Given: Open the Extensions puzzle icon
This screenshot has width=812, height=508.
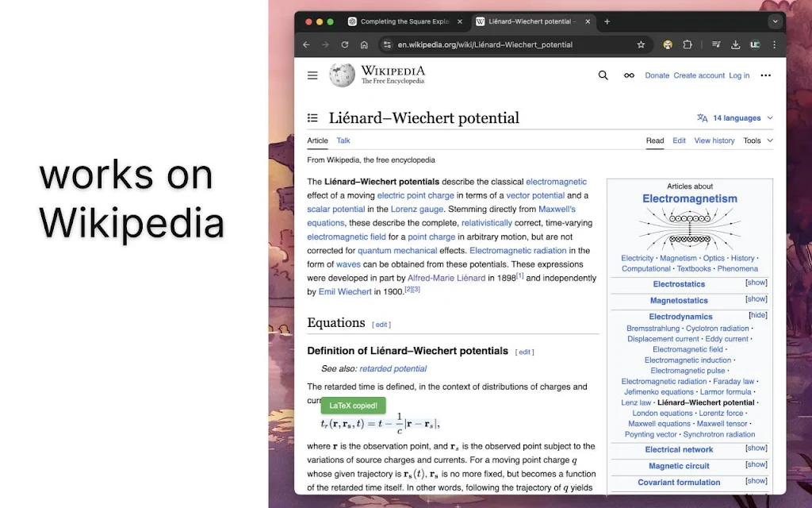Looking at the screenshot, I should pyautogui.click(x=688, y=44).
